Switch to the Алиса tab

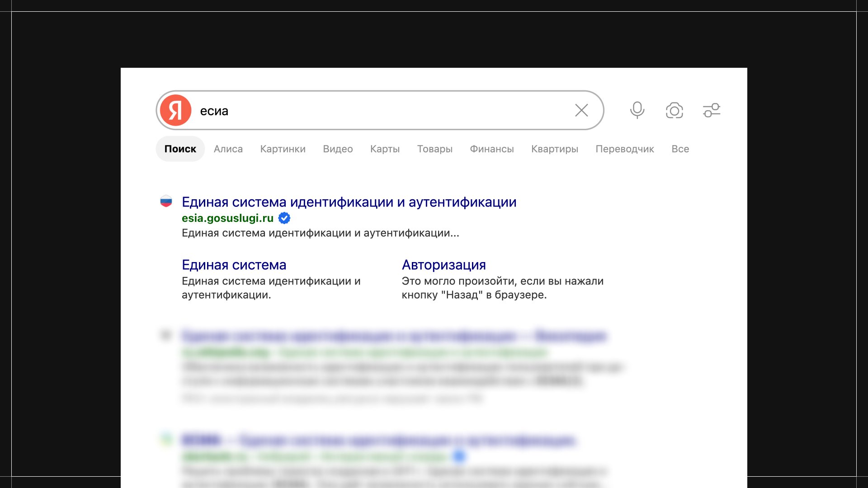[x=228, y=149]
